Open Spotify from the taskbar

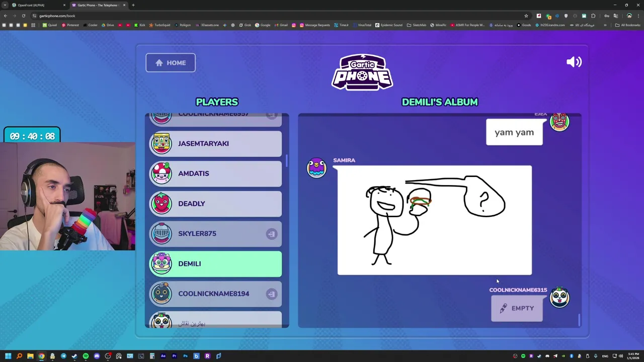(x=86, y=356)
